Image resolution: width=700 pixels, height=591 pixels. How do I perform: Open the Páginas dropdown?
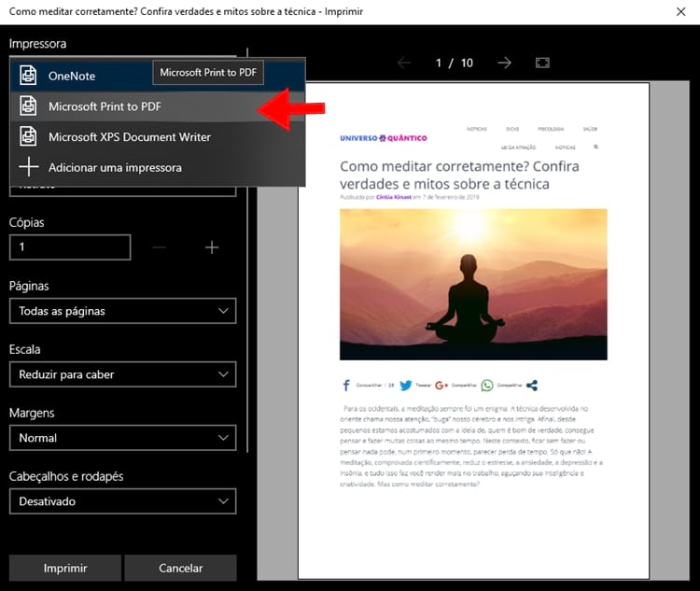click(x=122, y=311)
